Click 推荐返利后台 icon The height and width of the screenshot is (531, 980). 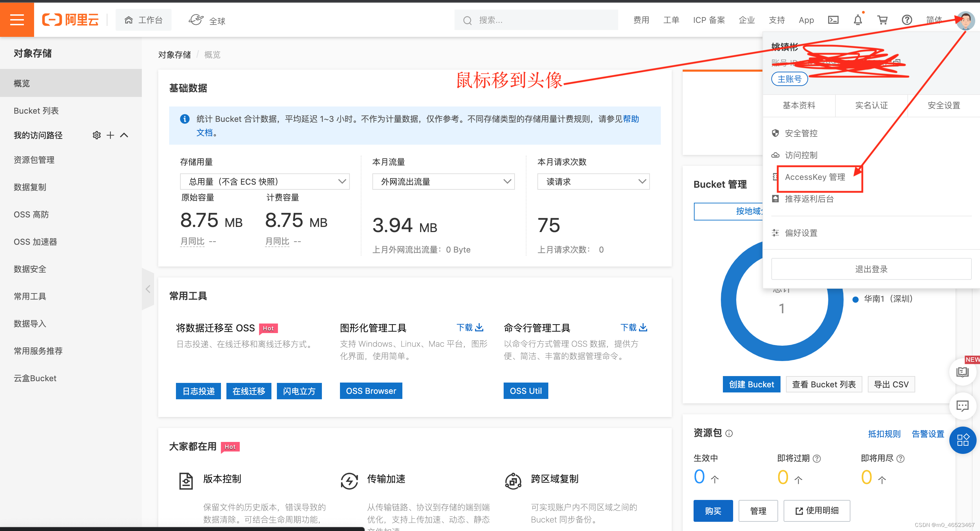tap(775, 199)
